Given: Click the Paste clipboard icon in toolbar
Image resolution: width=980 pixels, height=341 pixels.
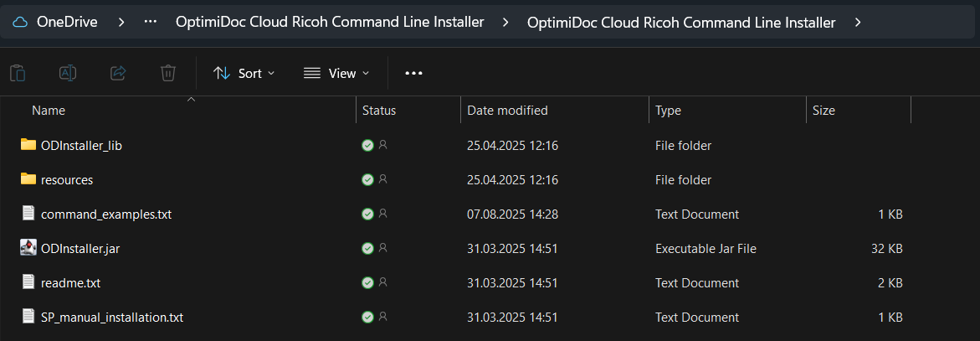Looking at the screenshot, I should coord(18,73).
